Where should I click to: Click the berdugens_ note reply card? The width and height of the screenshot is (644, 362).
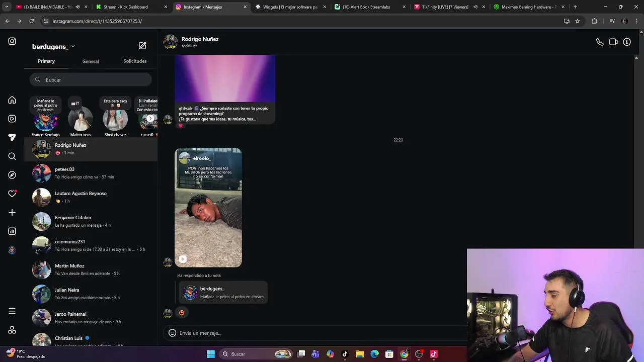[x=223, y=293]
